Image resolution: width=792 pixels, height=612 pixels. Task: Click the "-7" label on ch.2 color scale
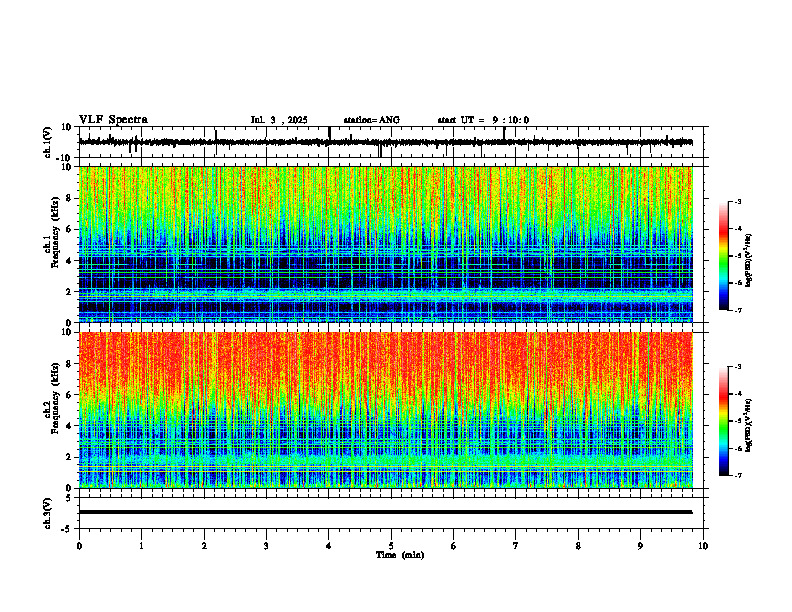click(737, 476)
